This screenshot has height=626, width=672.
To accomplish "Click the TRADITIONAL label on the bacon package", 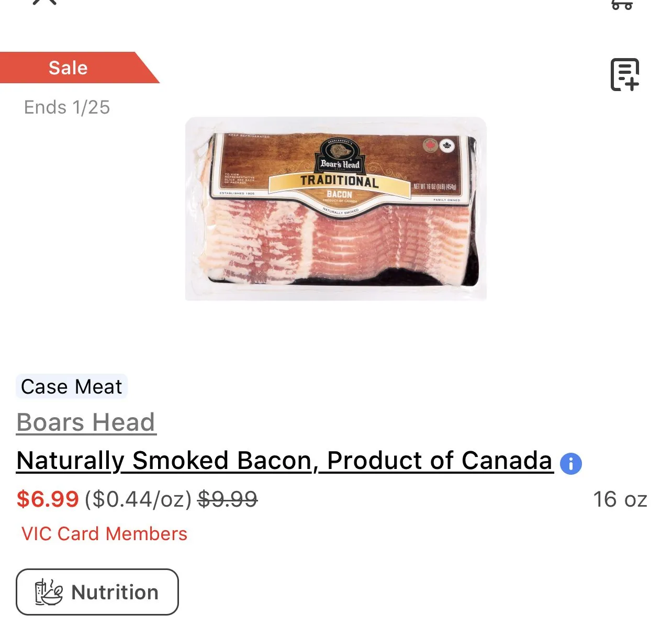I will point(339,182).
